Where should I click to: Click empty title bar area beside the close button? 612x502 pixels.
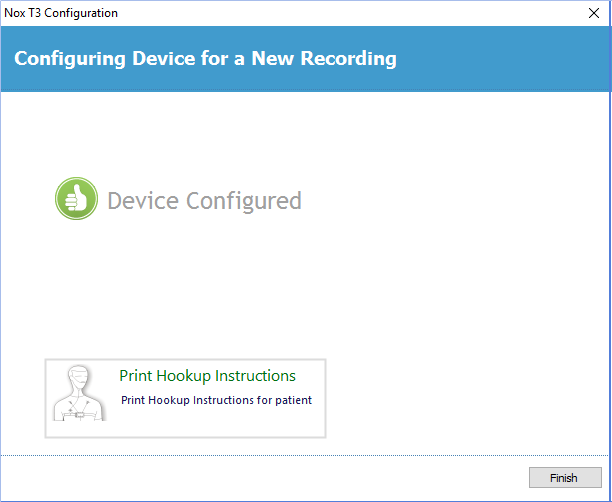coord(400,13)
